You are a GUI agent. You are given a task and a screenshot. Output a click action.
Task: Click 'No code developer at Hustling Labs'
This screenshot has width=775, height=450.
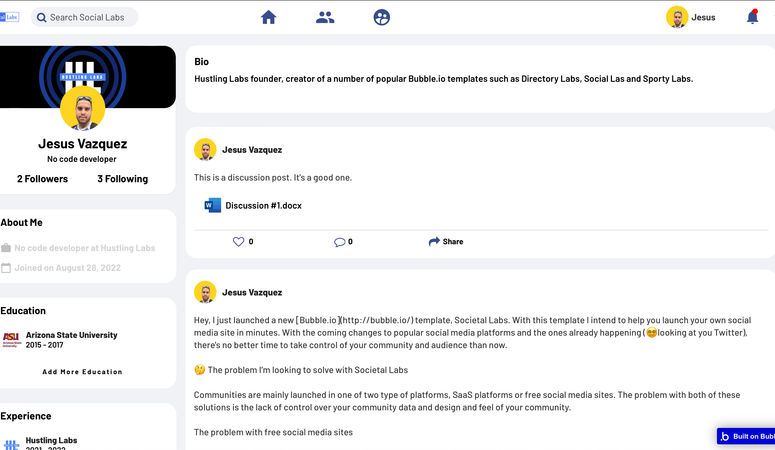click(x=85, y=248)
